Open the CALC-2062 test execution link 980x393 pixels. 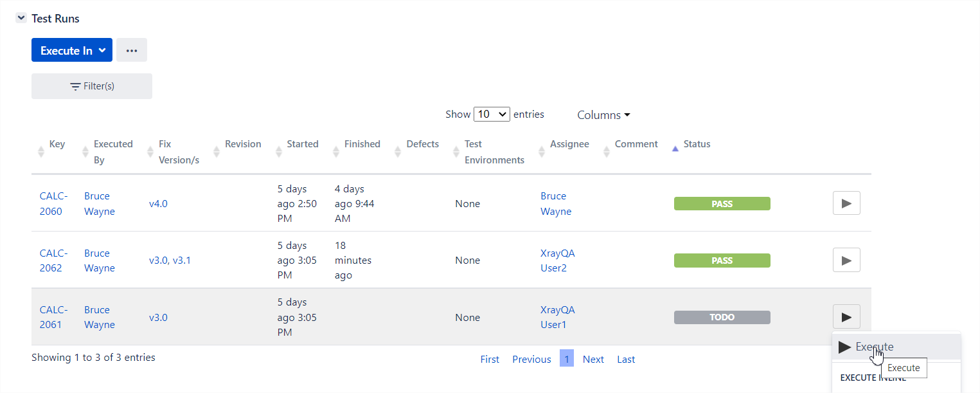53,260
